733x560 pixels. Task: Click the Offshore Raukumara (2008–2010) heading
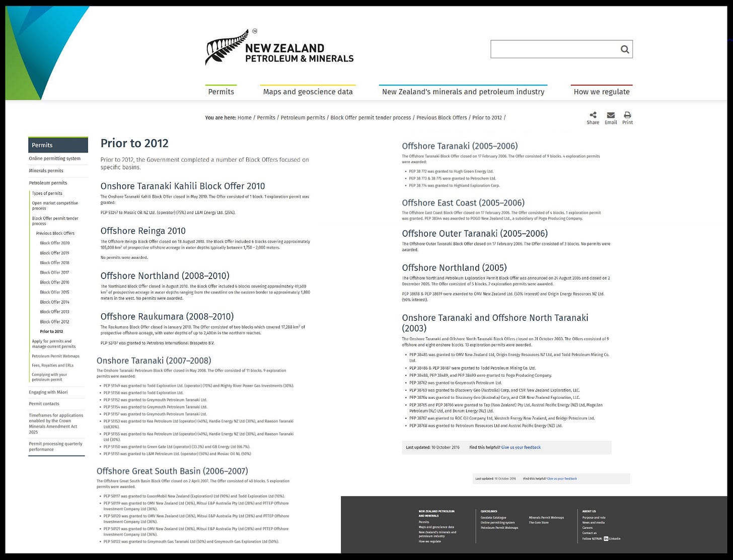[x=167, y=316]
